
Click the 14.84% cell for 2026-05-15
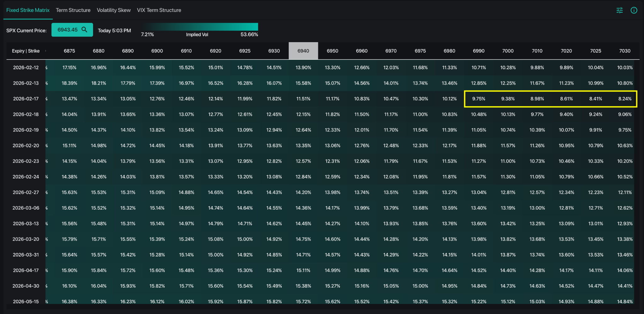tap(625, 301)
